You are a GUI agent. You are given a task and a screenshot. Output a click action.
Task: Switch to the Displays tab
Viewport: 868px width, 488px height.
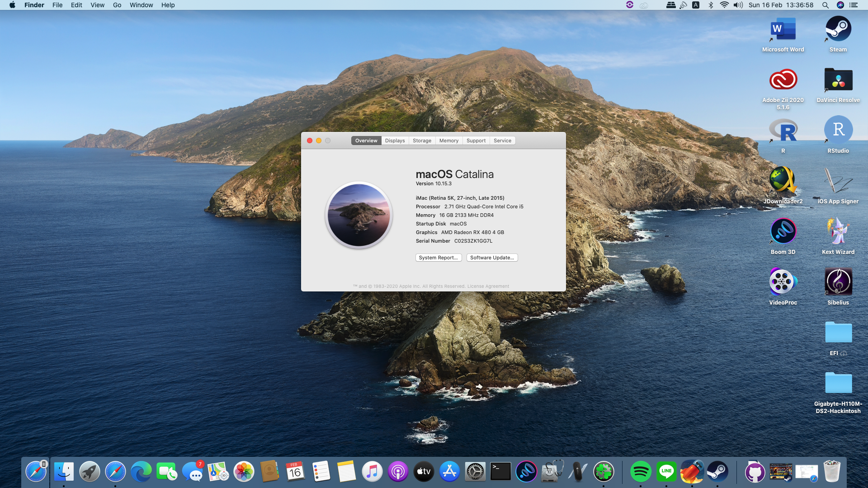[395, 141]
